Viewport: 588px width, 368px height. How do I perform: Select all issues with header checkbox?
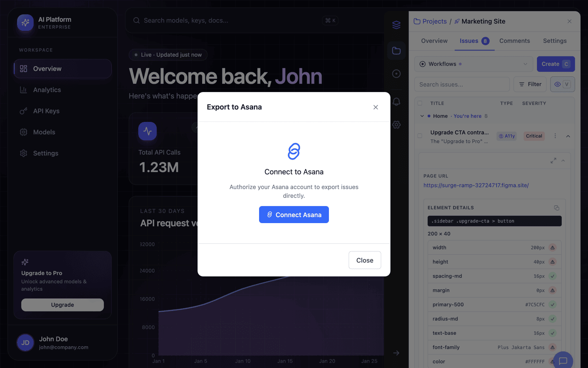point(420,103)
